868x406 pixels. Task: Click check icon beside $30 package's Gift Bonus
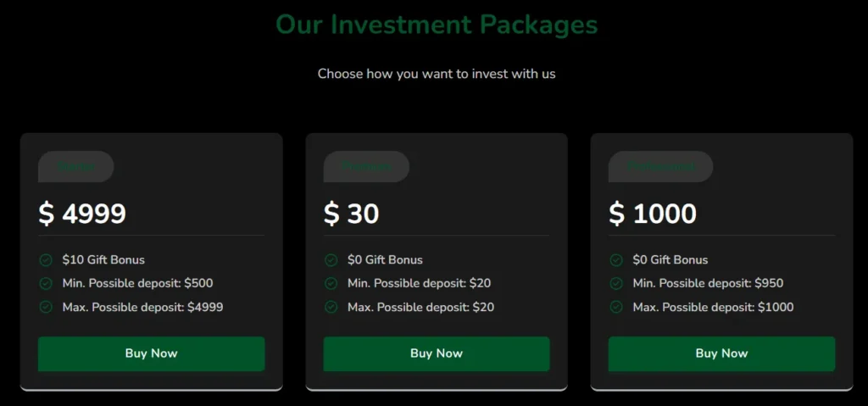tap(331, 260)
